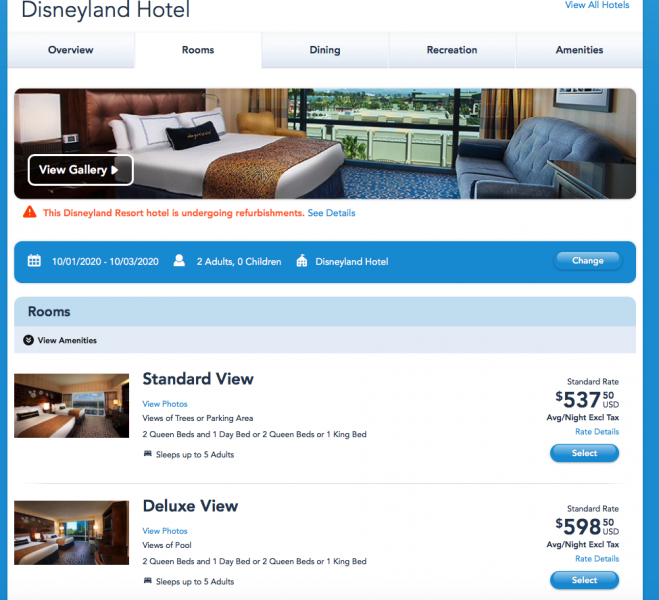Click the Standard View room thumbnail
Viewport: 659px width, 600px height.
click(x=71, y=405)
